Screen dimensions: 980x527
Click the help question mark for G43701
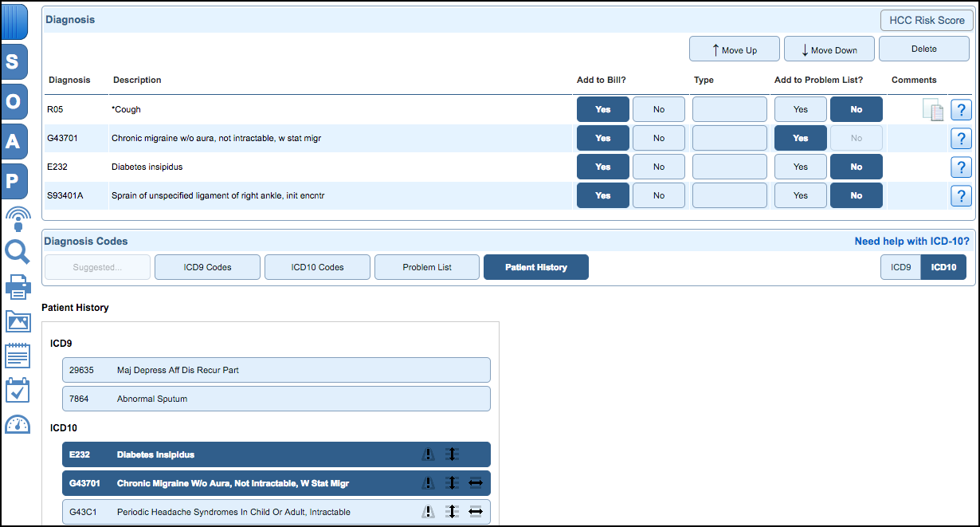pyautogui.click(x=961, y=138)
